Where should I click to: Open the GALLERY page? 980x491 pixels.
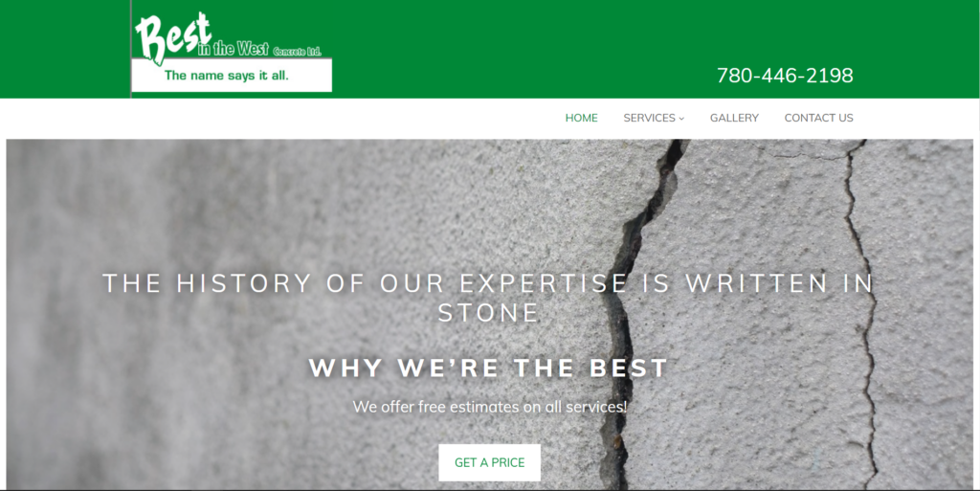(x=734, y=118)
